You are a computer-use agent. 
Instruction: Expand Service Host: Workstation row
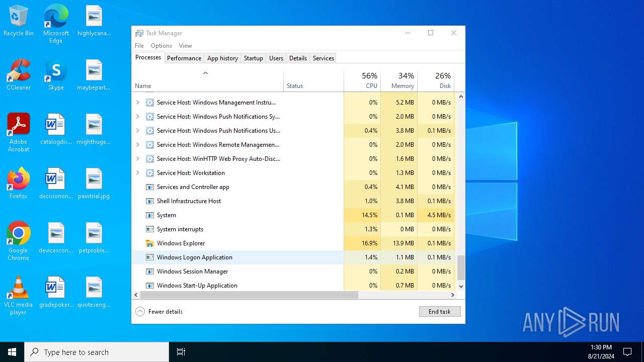(x=138, y=173)
